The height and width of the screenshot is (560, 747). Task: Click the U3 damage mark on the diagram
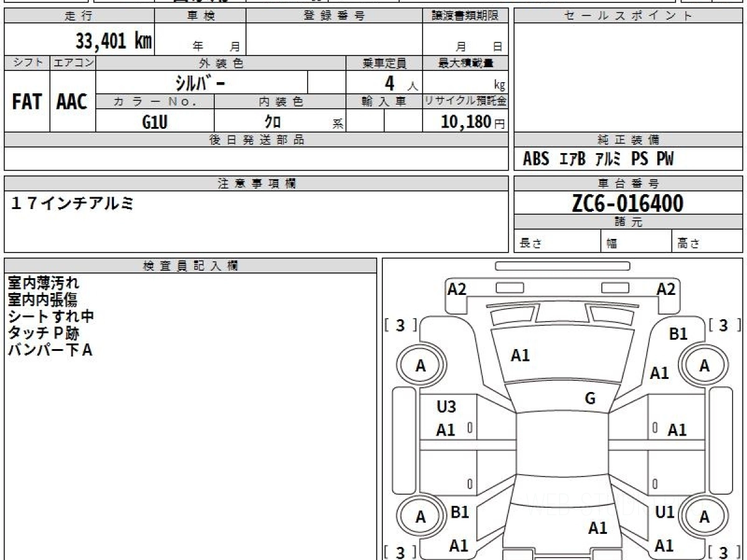[446, 407]
